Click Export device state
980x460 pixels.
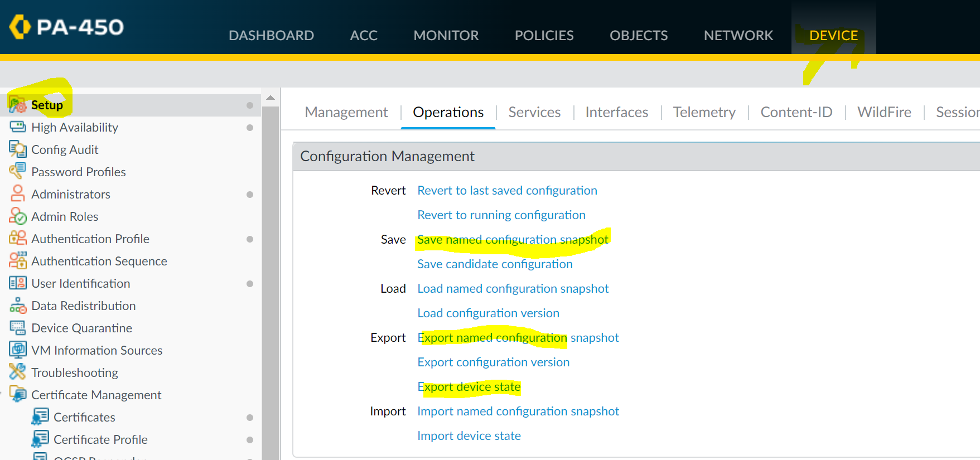(x=469, y=386)
